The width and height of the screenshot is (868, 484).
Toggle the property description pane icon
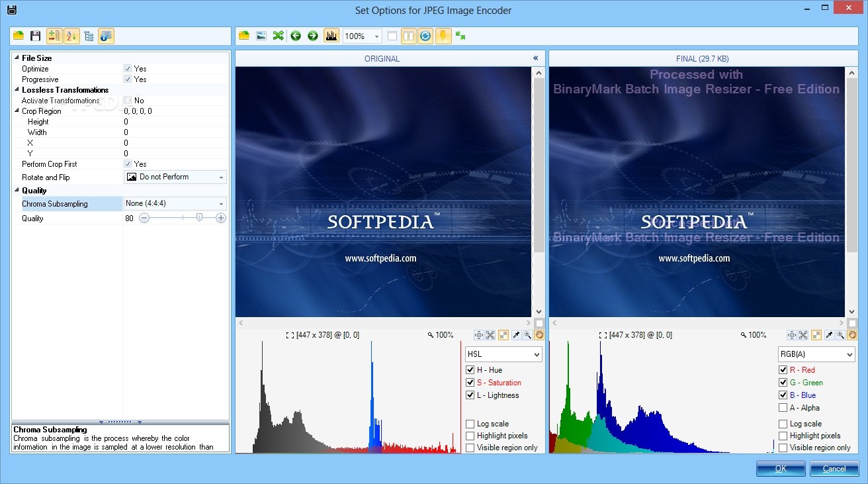(x=106, y=36)
